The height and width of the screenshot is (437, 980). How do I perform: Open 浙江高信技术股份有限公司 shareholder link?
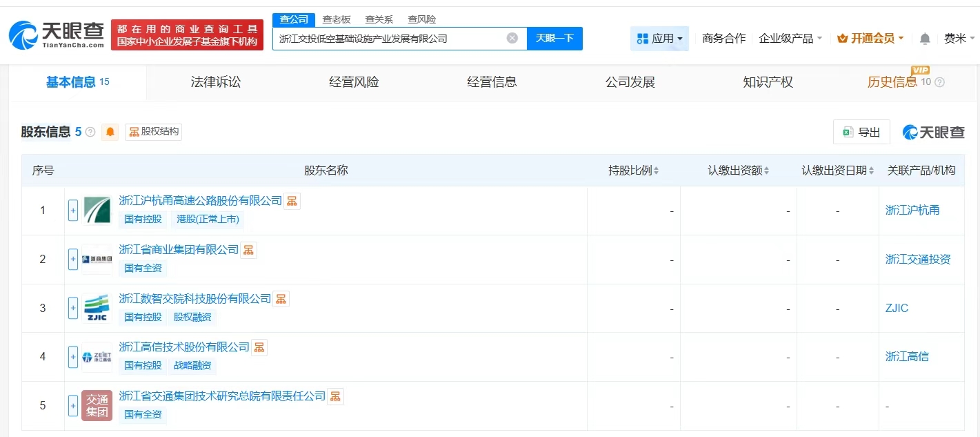point(184,347)
